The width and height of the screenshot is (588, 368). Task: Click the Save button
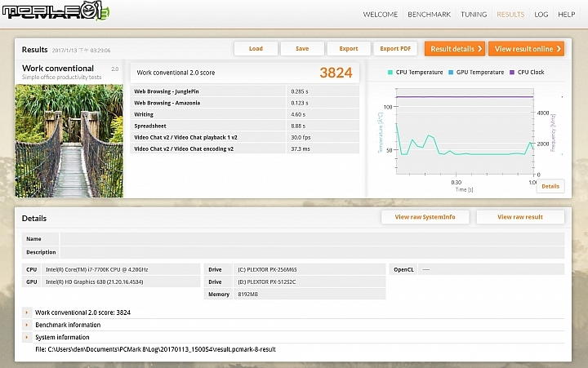tap(302, 49)
